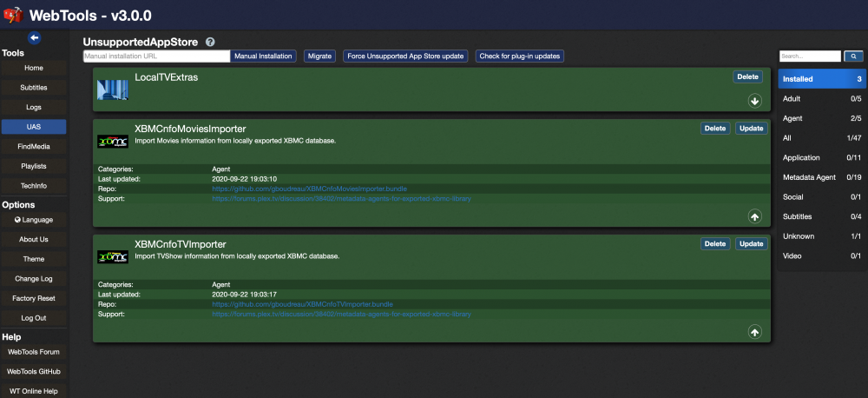Open the FindMedia tool

[x=34, y=147]
